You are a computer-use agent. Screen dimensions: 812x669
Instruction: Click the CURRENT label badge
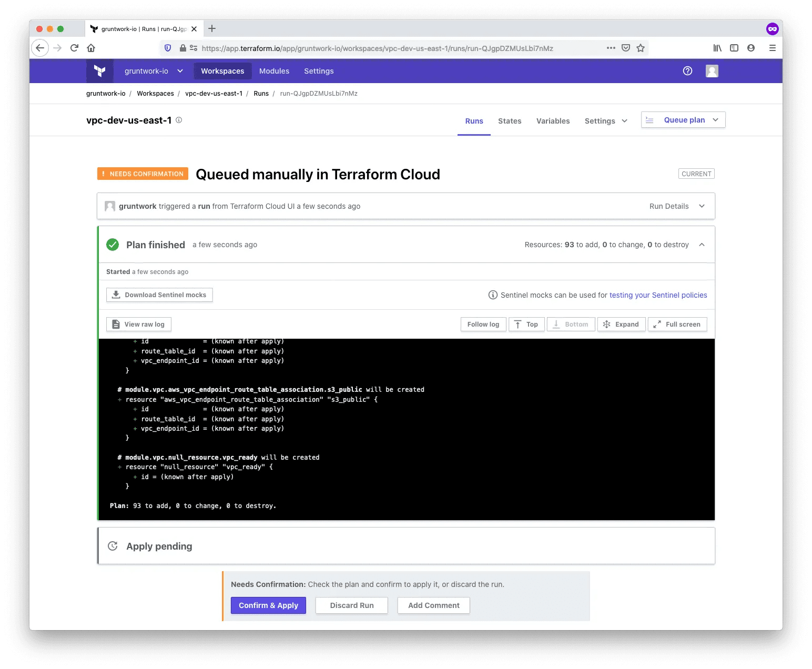click(x=696, y=174)
